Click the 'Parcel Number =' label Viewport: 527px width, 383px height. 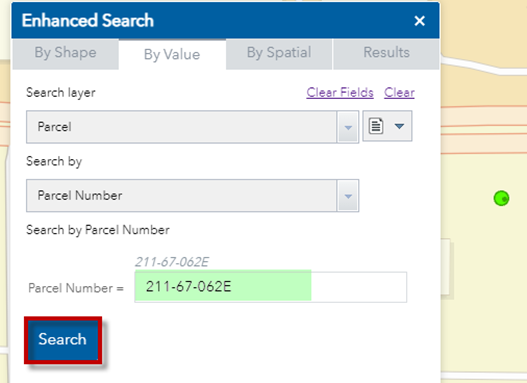click(x=76, y=288)
